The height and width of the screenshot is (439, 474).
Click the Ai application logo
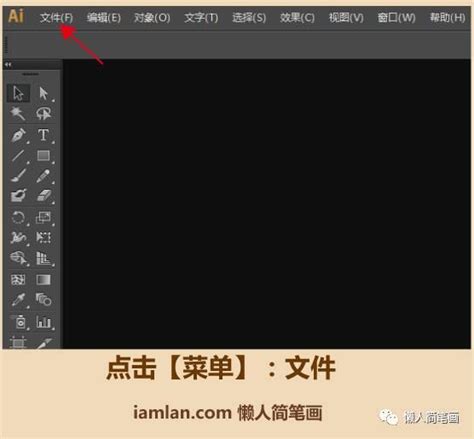(x=16, y=16)
